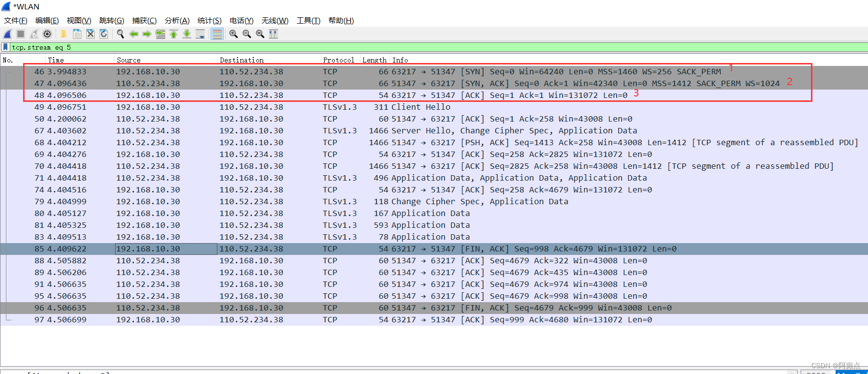Viewport: 868px width, 374px height.
Task: Jump to the first packet
Action: (x=174, y=34)
